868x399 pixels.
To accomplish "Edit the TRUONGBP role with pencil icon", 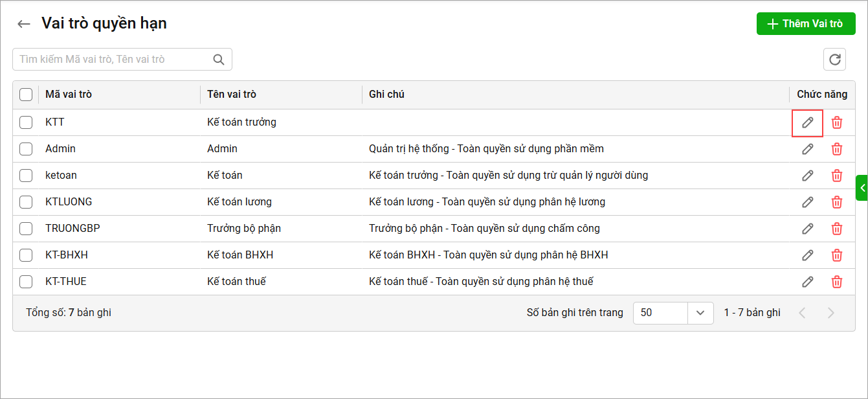I will (x=808, y=229).
